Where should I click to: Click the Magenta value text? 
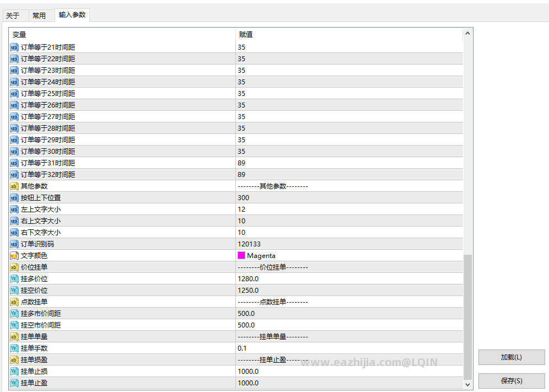261,256
